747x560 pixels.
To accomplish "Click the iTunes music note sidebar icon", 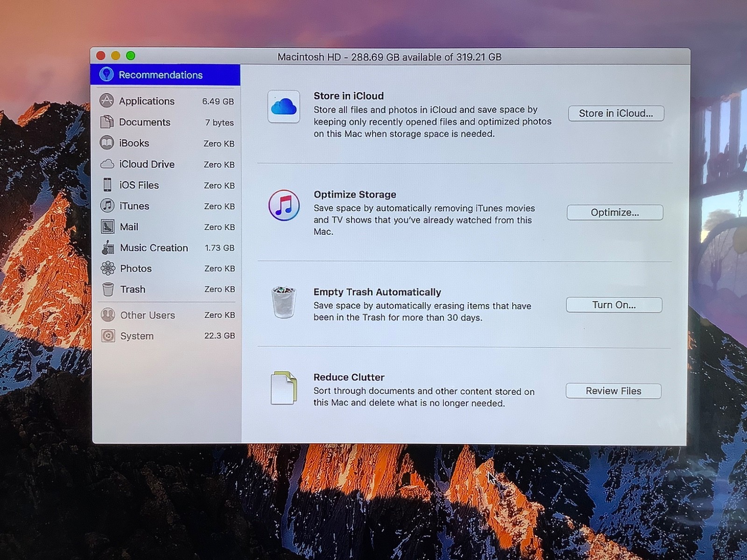I will [107, 205].
